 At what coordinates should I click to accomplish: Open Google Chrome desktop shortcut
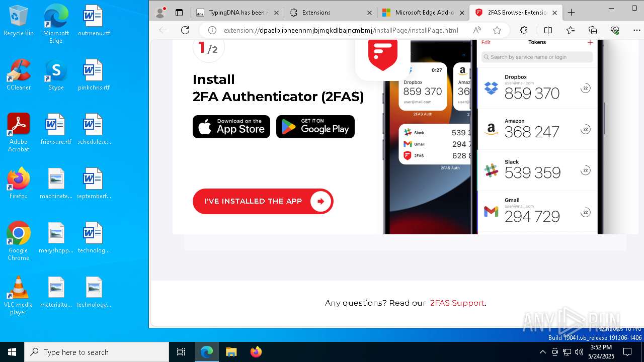[x=19, y=241]
